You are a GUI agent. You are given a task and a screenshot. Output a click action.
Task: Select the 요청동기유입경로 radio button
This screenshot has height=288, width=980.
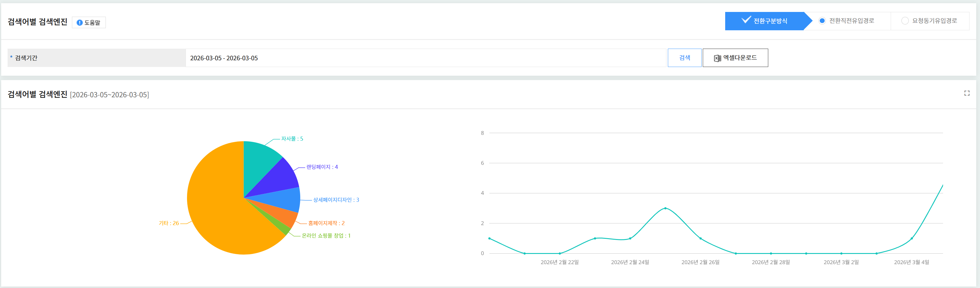(x=905, y=21)
